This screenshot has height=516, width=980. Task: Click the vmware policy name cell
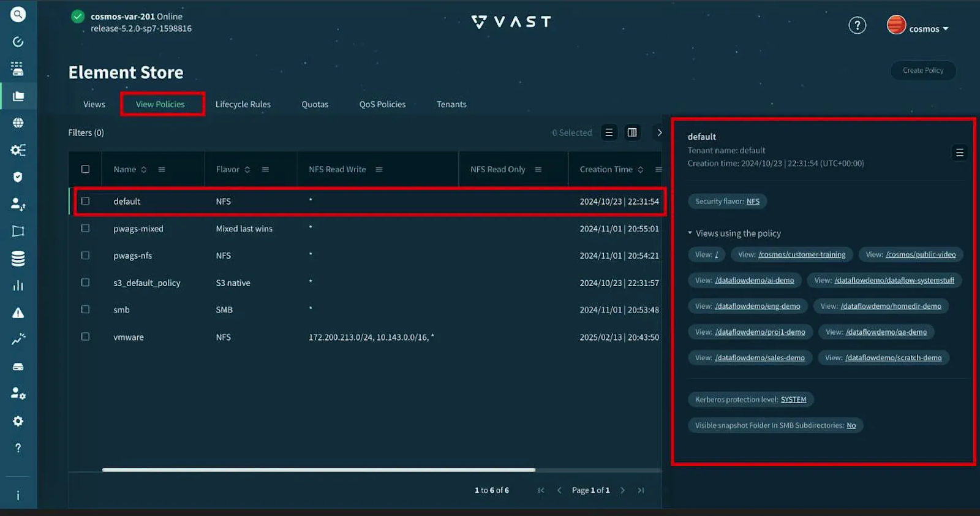click(129, 337)
